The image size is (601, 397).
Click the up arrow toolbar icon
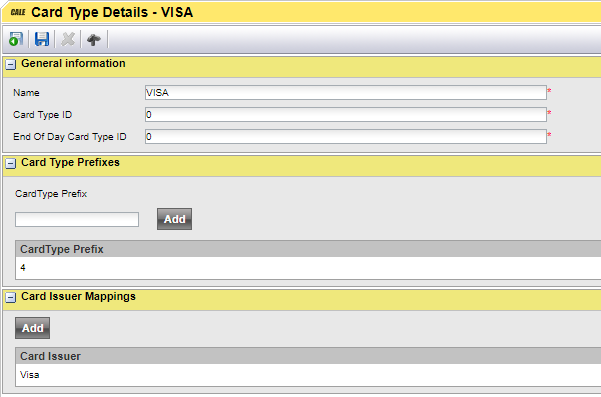tap(94, 39)
